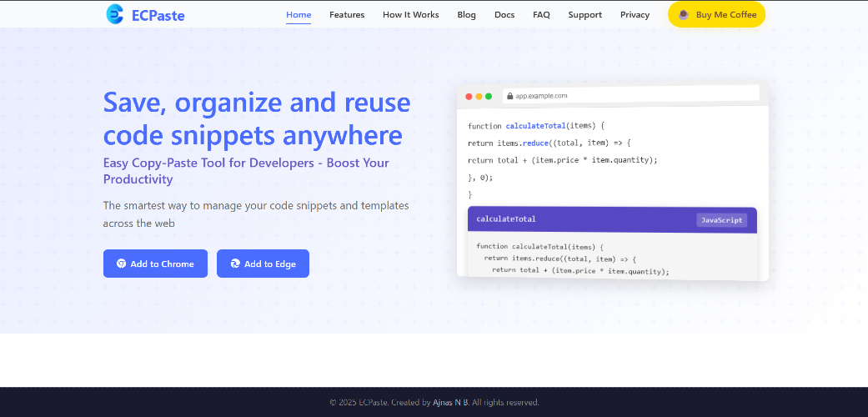Image resolution: width=868 pixels, height=417 pixels.
Task: Click the '}, 0);' code line
Action: pos(480,178)
